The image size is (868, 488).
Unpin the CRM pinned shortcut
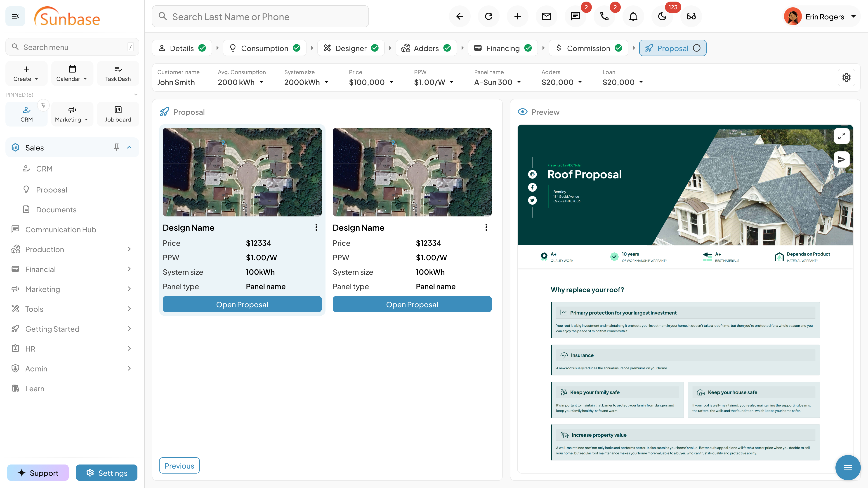pos(43,106)
